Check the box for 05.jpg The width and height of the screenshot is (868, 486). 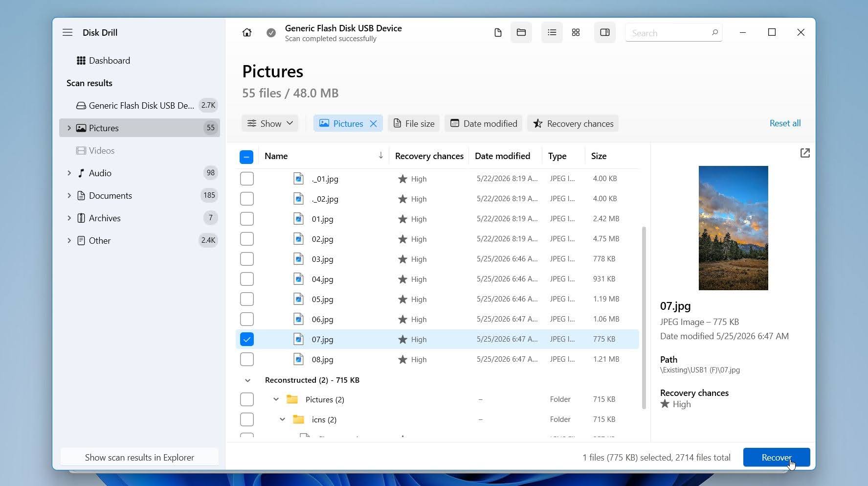[x=247, y=299]
